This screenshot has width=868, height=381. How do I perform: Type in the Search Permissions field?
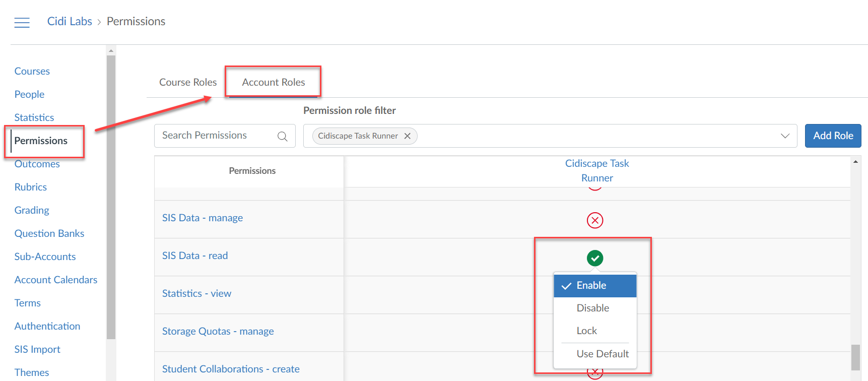click(217, 136)
